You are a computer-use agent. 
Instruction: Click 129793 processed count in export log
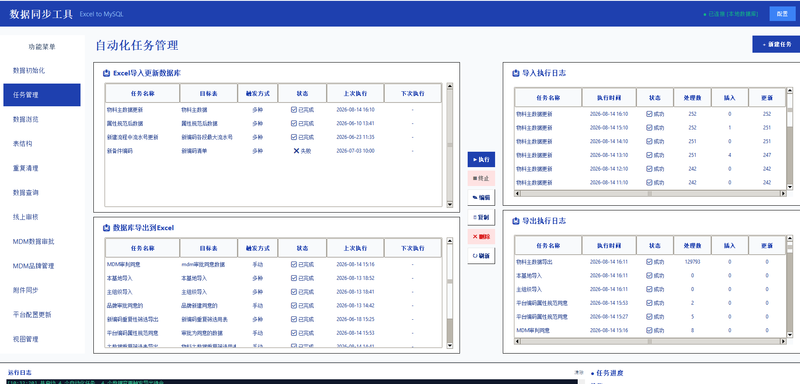pos(692,262)
